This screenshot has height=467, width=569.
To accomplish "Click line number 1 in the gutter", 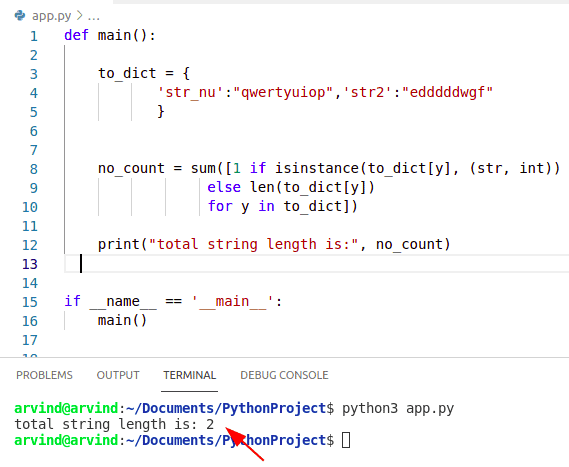I will tap(34, 36).
